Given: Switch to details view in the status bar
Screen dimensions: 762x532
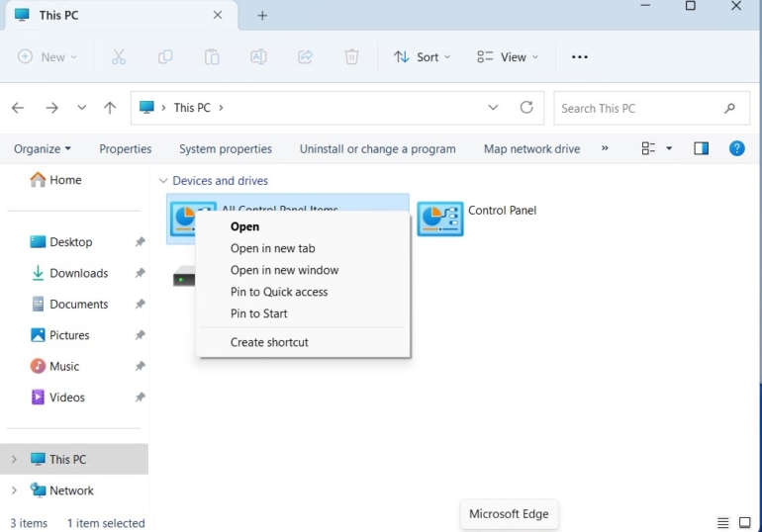Looking at the screenshot, I should tap(722, 523).
